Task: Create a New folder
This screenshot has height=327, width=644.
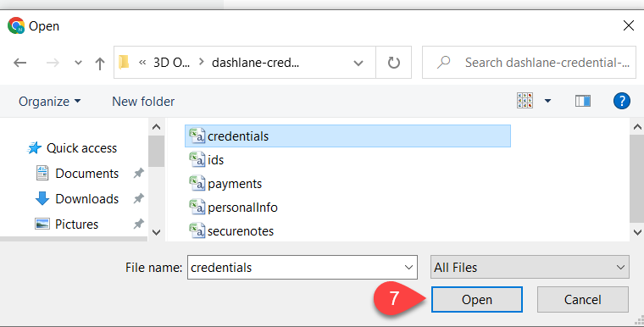Action: click(x=143, y=102)
